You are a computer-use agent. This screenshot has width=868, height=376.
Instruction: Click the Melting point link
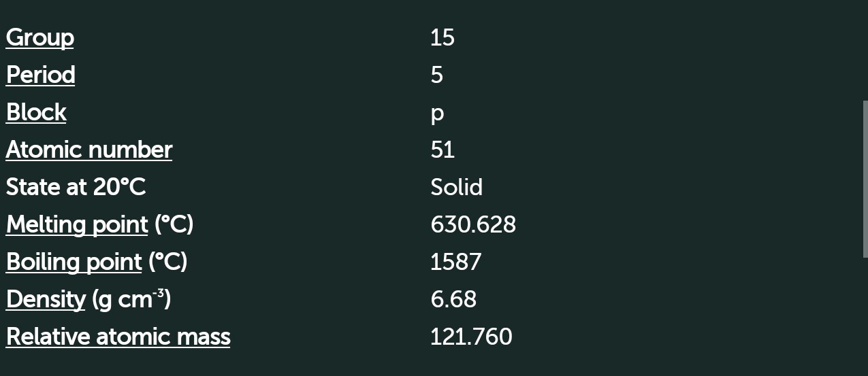tap(76, 224)
